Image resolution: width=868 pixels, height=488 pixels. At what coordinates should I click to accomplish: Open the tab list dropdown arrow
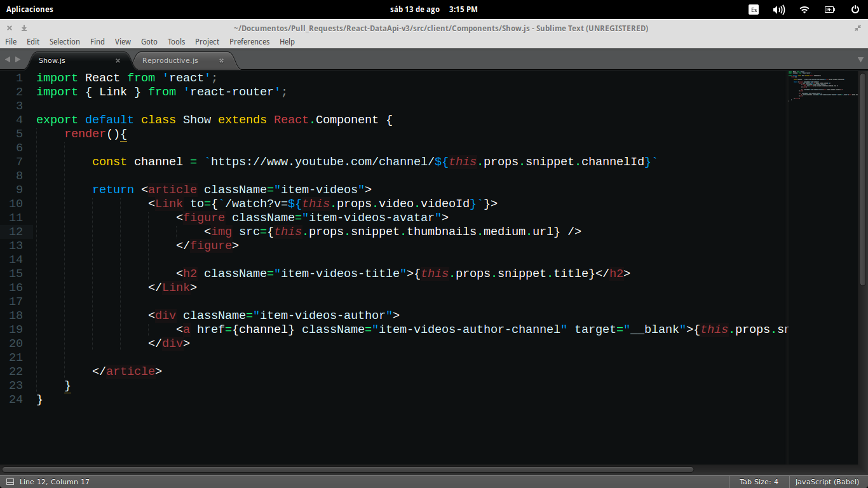861,59
